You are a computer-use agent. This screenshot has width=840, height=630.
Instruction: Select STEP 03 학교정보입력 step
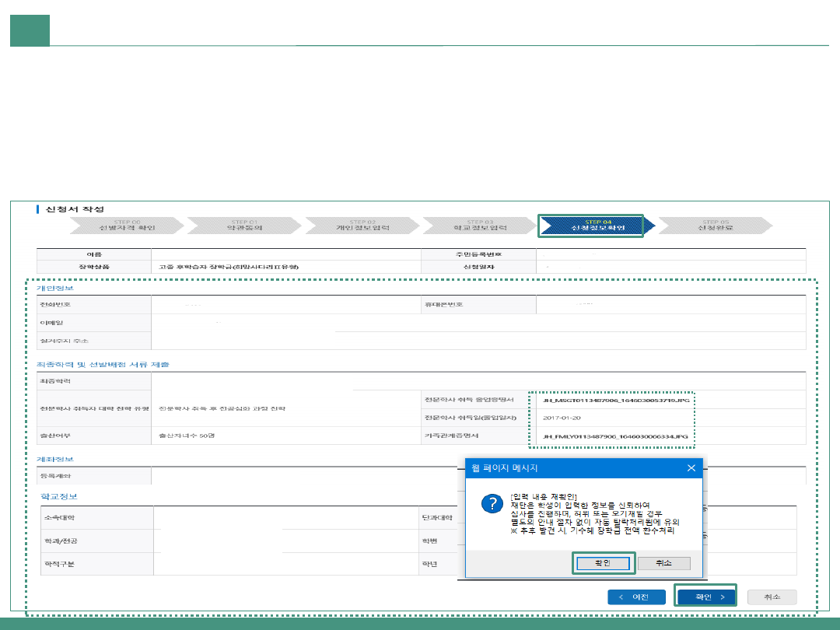480,226
